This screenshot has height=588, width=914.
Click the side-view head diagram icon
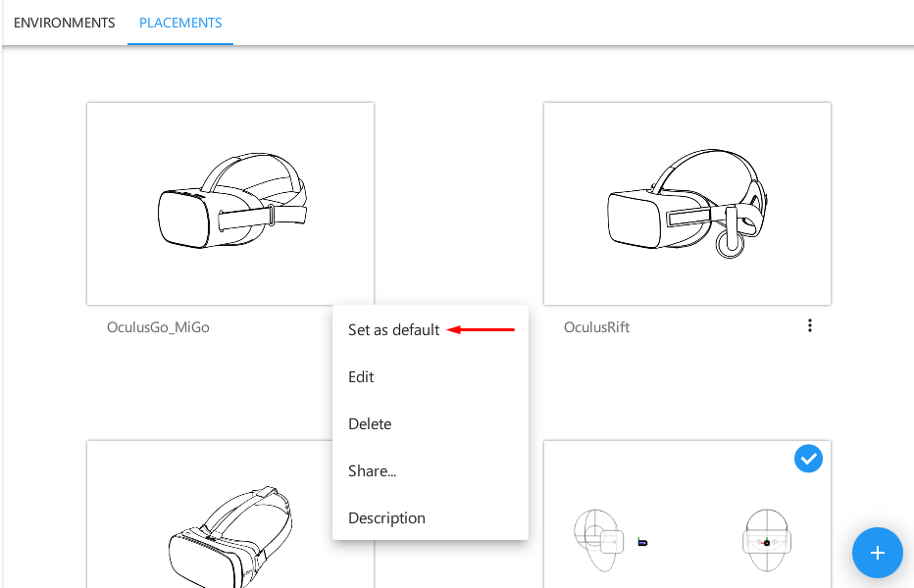click(598, 540)
